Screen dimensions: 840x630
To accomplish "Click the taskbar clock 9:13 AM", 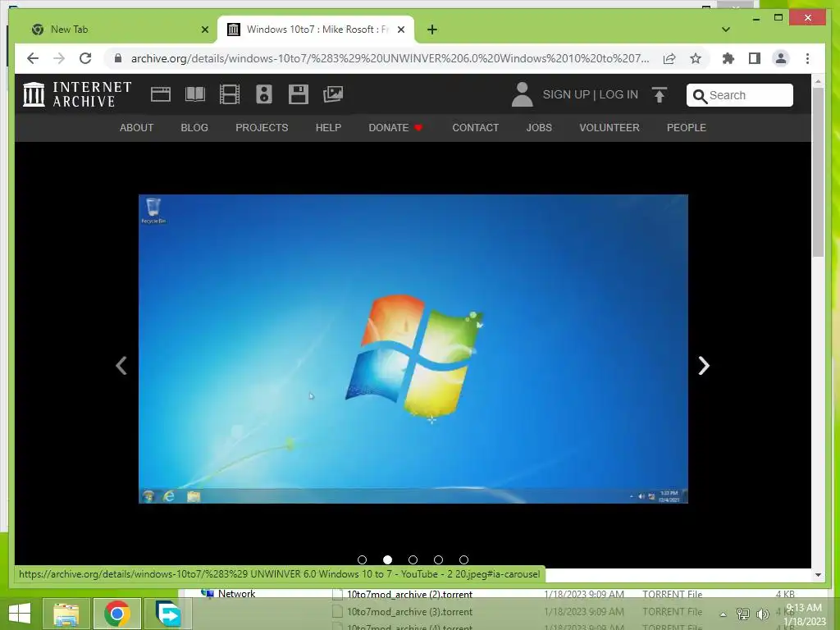I will [x=804, y=608].
